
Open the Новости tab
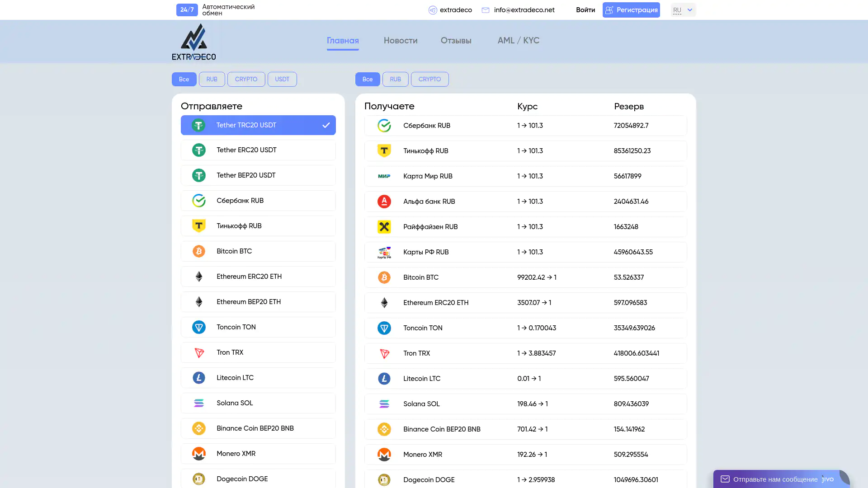[400, 41]
